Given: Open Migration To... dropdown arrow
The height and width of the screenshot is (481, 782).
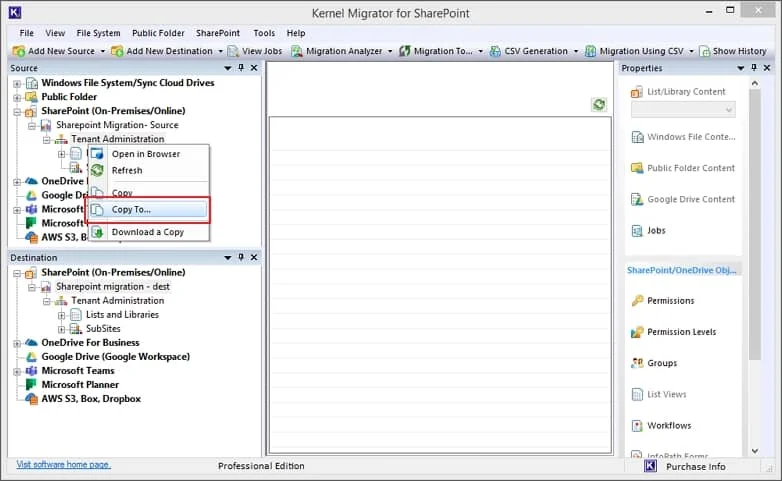Looking at the screenshot, I should point(480,51).
